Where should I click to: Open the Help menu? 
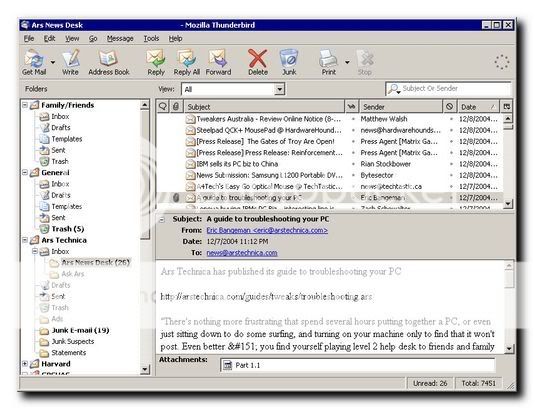point(175,39)
